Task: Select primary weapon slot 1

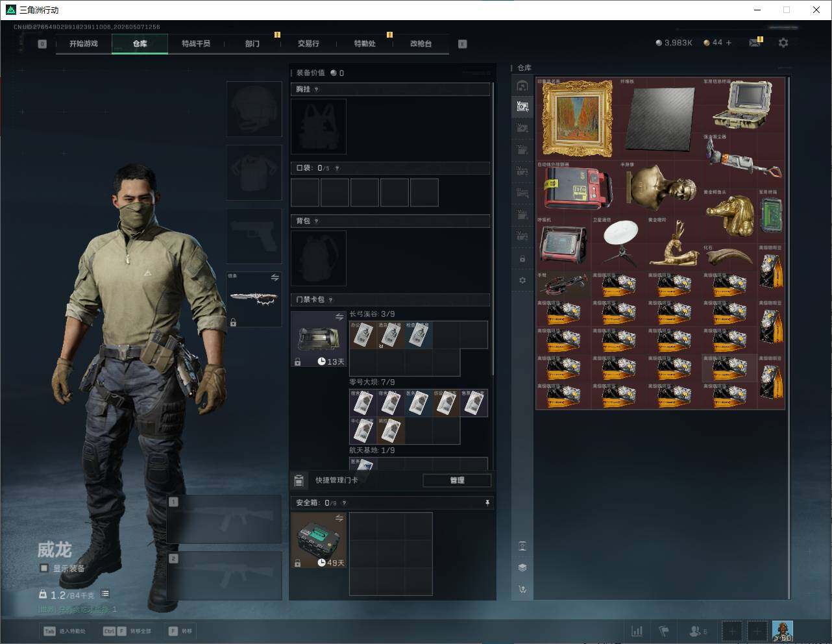Action: point(225,519)
